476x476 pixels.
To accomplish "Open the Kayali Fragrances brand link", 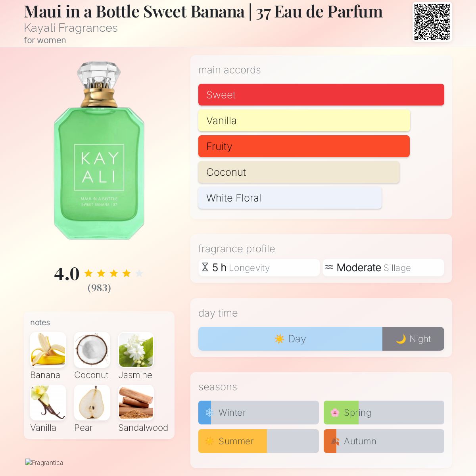I will click(x=71, y=28).
